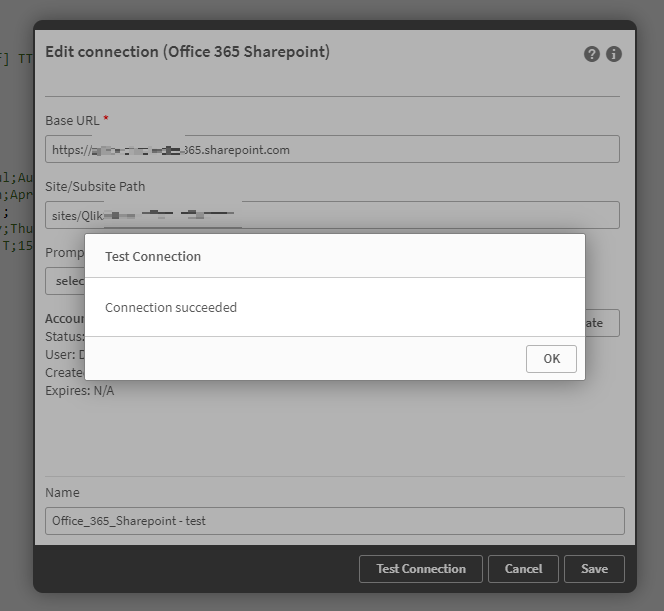Open the Prompt dropdown behind the popup
The image size is (664, 611).
(x=65, y=281)
